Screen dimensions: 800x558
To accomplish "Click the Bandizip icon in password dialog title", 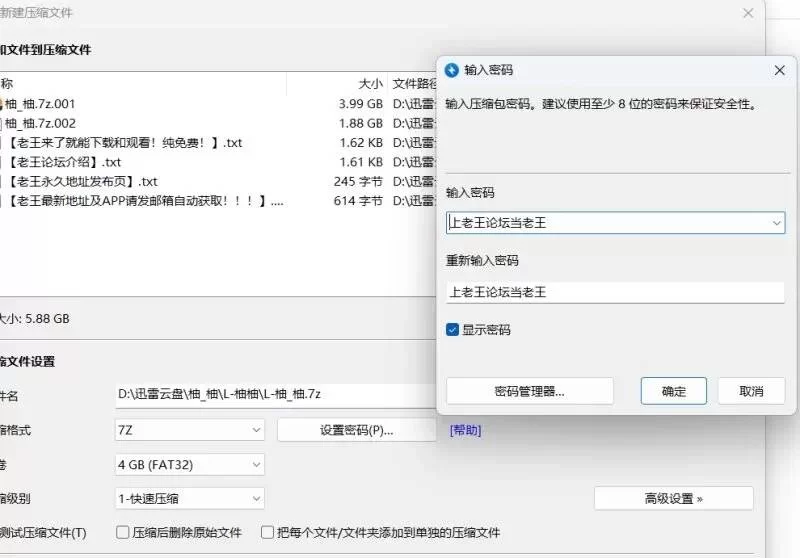I will pyautogui.click(x=452, y=70).
